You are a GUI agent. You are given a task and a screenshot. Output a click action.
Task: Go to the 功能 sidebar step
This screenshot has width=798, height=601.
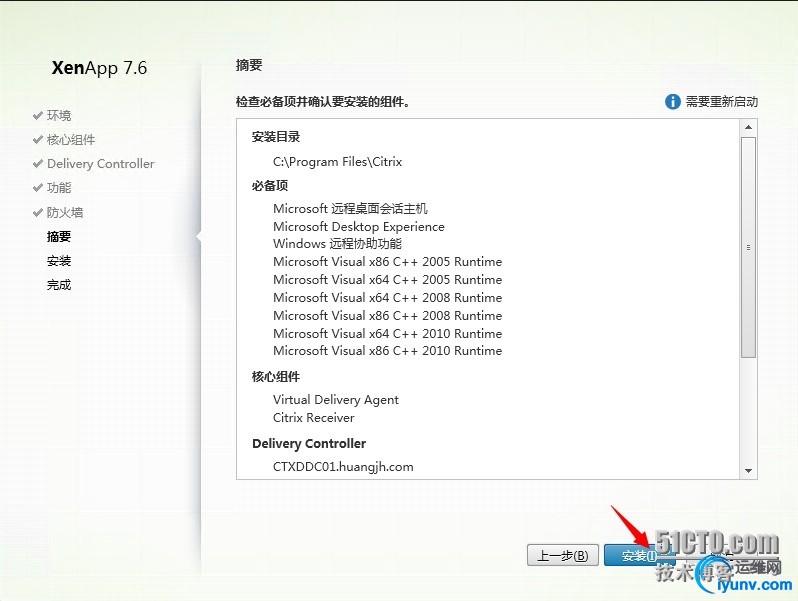pyautogui.click(x=59, y=188)
